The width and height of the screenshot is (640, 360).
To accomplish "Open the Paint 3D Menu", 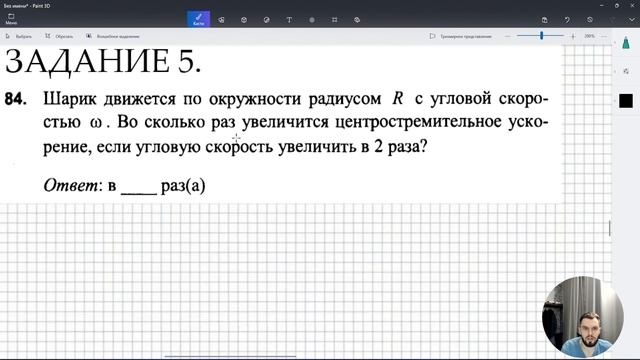I will tap(11, 19).
